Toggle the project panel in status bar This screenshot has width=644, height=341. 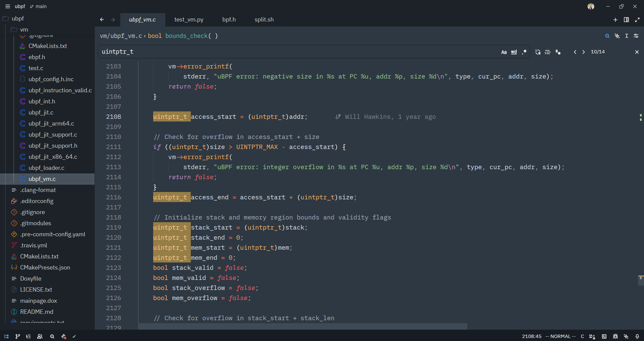click(x=6, y=336)
